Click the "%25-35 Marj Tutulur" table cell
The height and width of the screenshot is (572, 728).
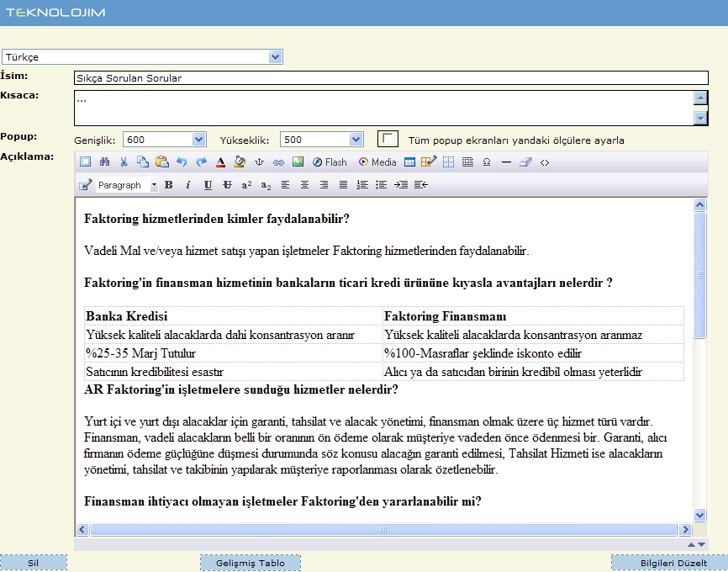coord(234,353)
